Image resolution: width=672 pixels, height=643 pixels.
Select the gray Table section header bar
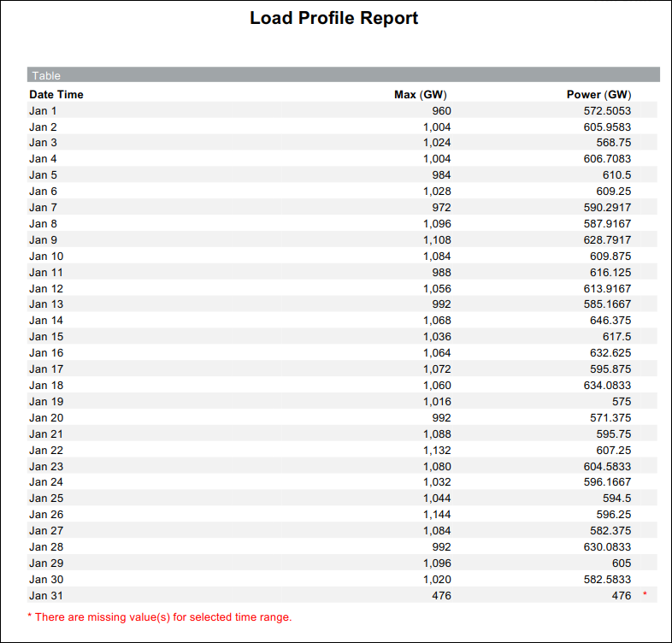tap(342, 75)
